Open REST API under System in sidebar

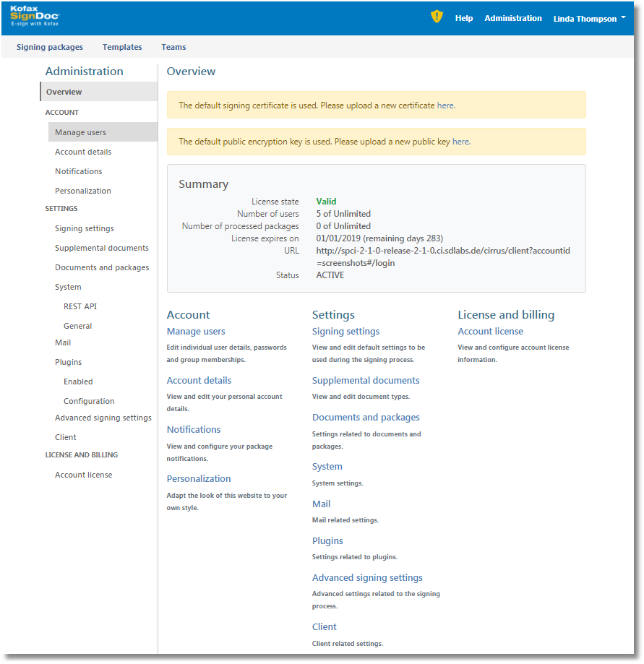[80, 306]
